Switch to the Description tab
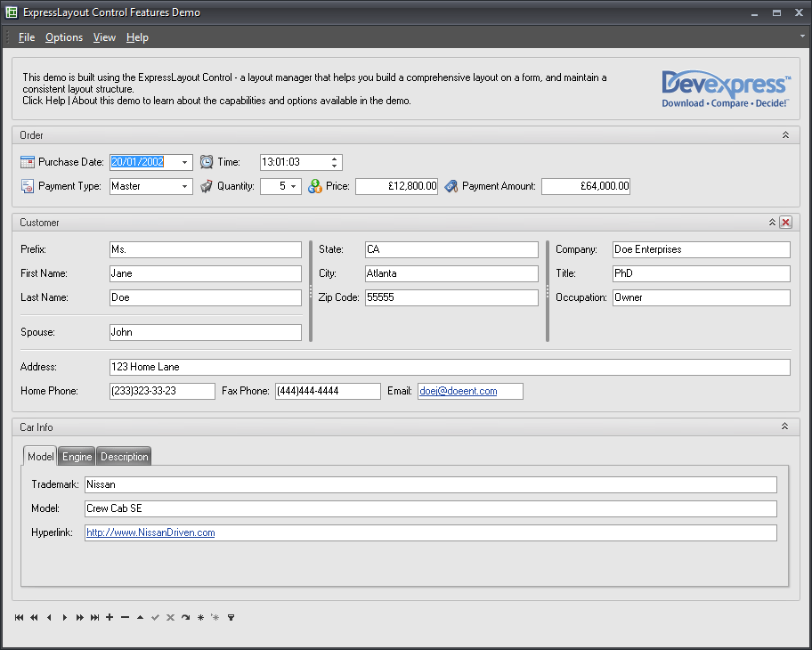The image size is (812, 650). coord(125,456)
